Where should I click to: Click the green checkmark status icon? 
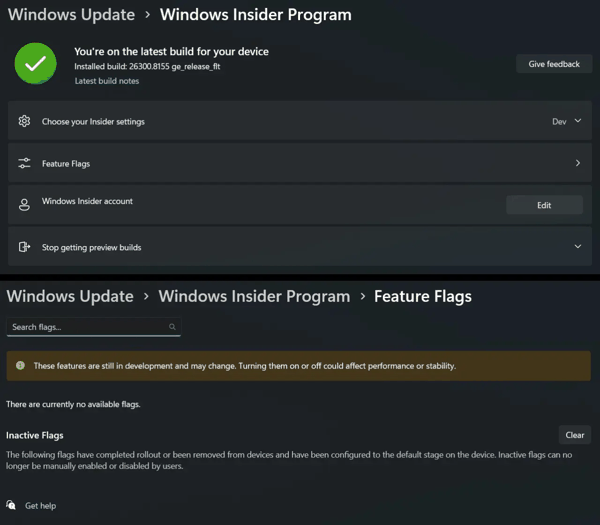(35, 63)
